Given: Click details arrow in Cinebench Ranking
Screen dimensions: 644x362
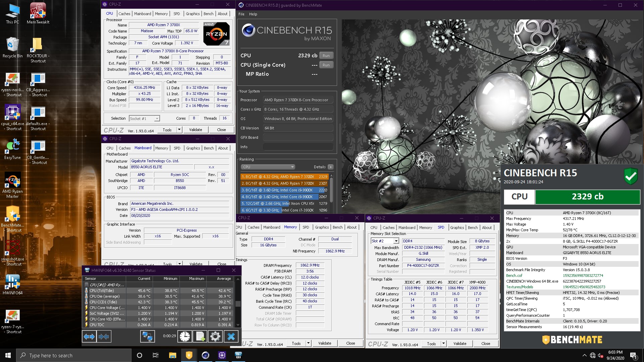Looking at the screenshot, I should [331, 167].
